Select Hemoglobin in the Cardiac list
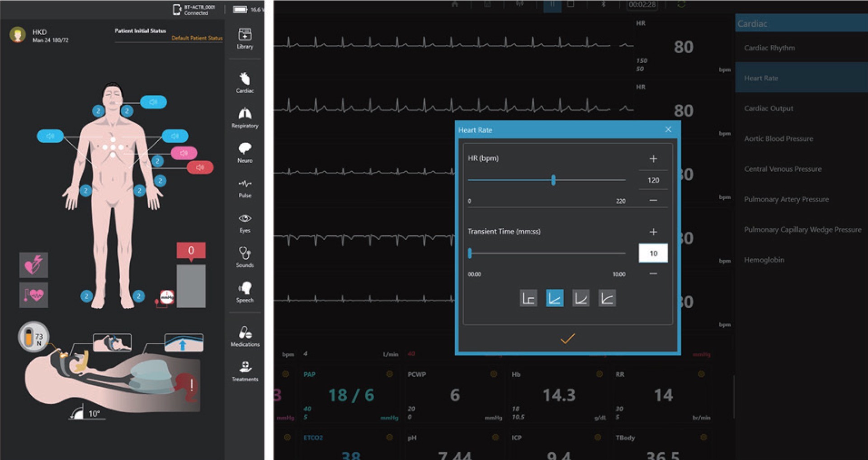Image resolution: width=868 pixels, height=460 pixels. pyautogui.click(x=802, y=259)
